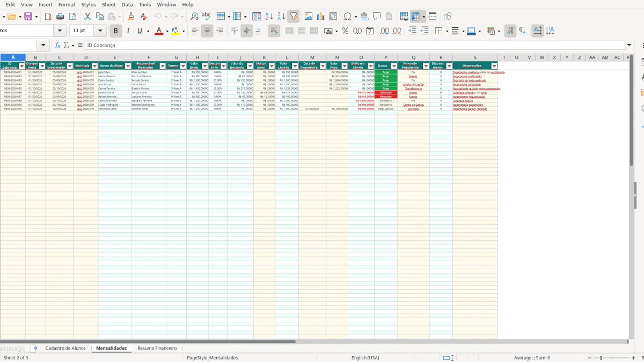Click column header A
644x362 pixels.
(13, 57)
